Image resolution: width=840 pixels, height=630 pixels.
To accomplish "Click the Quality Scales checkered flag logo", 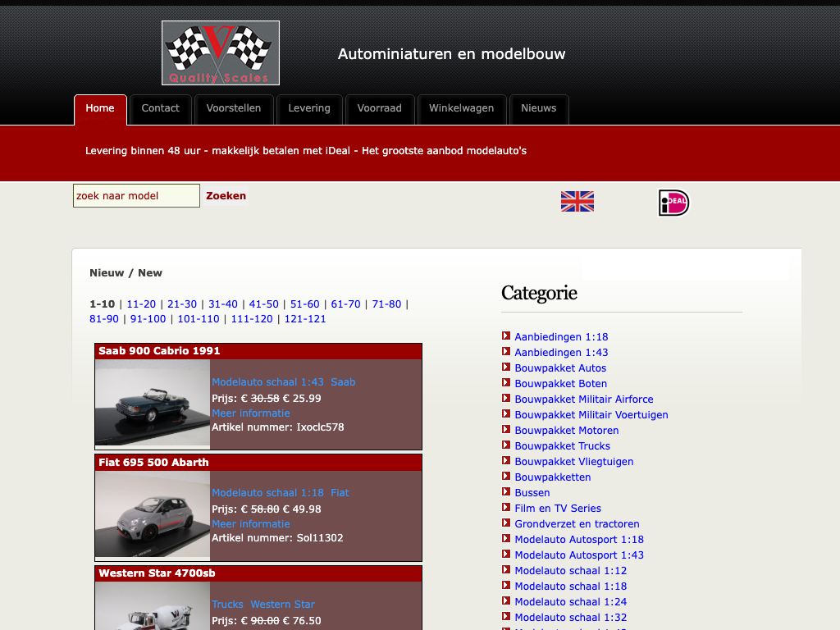I will (220, 53).
